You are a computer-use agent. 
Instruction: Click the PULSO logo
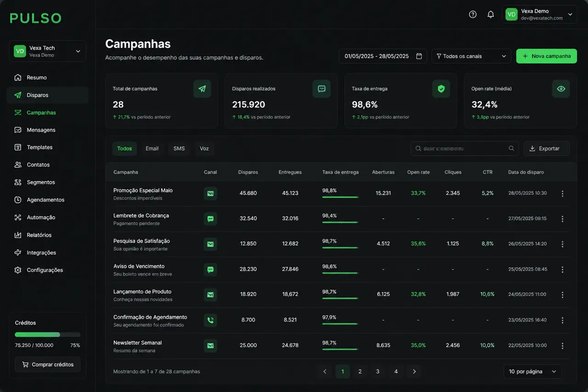coord(35,18)
